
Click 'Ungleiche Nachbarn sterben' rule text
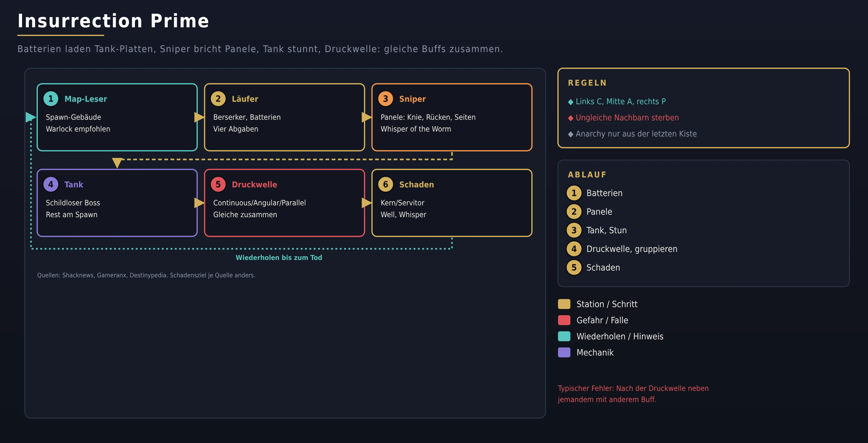click(x=627, y=118)
